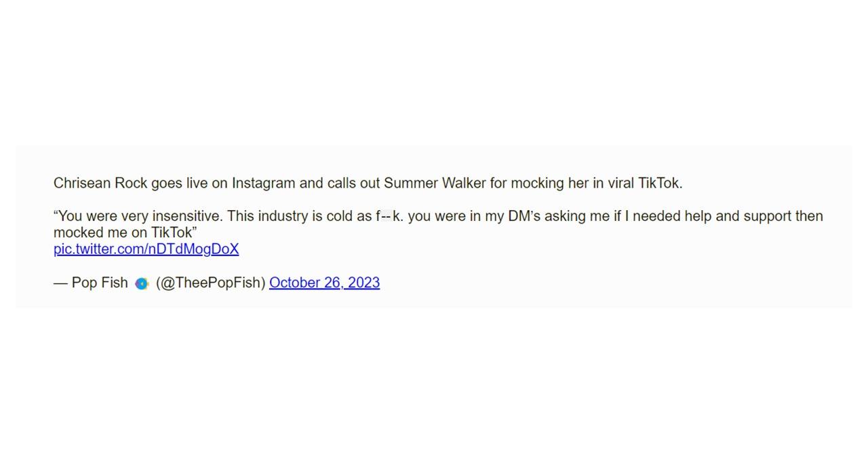Click the Pop Fish author name
The height and width of the screenshot is (454, 868).
pos(100,283)
